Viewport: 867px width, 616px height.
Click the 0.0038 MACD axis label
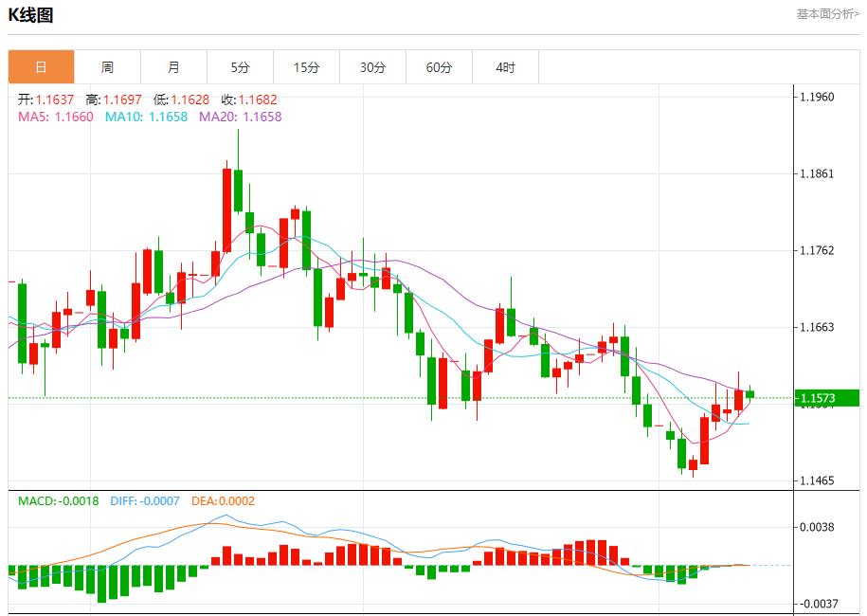(817, 527)
